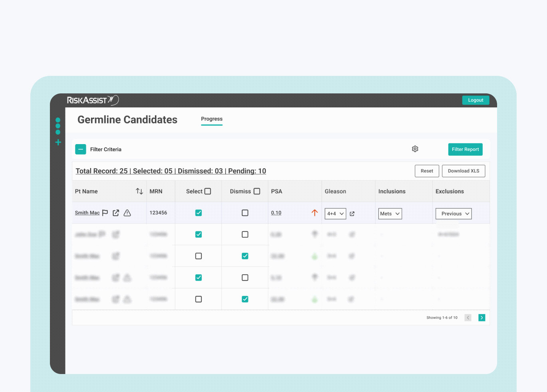Viewport: 547px width, 392px height.
Task: Click the Filter Report button
Action: click(x=466, y=149)
